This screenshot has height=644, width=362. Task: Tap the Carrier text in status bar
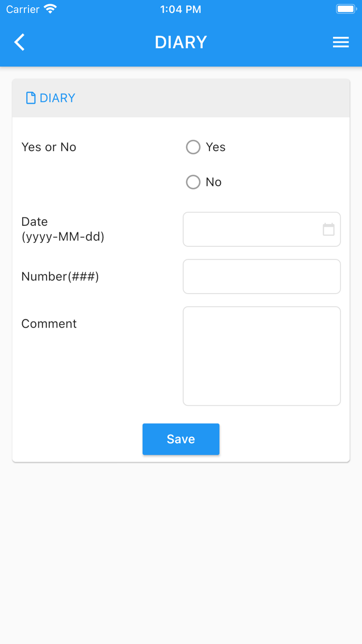pos(23,9)
